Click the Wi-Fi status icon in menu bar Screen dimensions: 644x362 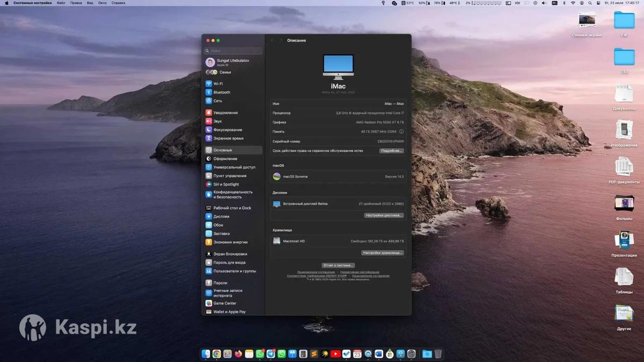pos(573,3)
